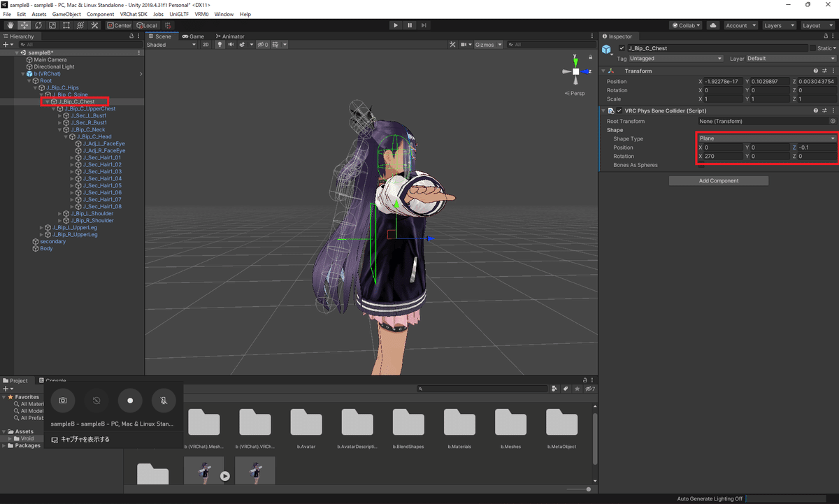839x504 pixels.
Task: Toggle grid snapping icon next to Local
Action: (x=168, y=25)
